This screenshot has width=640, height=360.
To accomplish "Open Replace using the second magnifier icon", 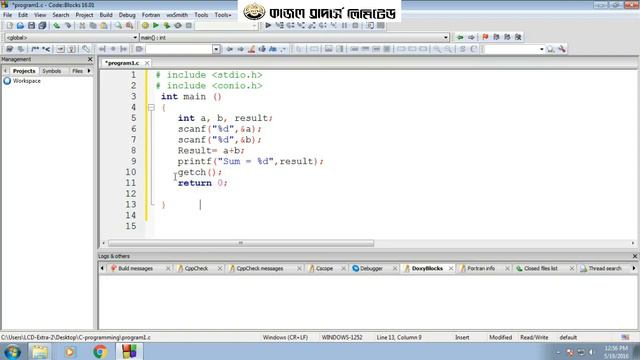I will point(129,26).
